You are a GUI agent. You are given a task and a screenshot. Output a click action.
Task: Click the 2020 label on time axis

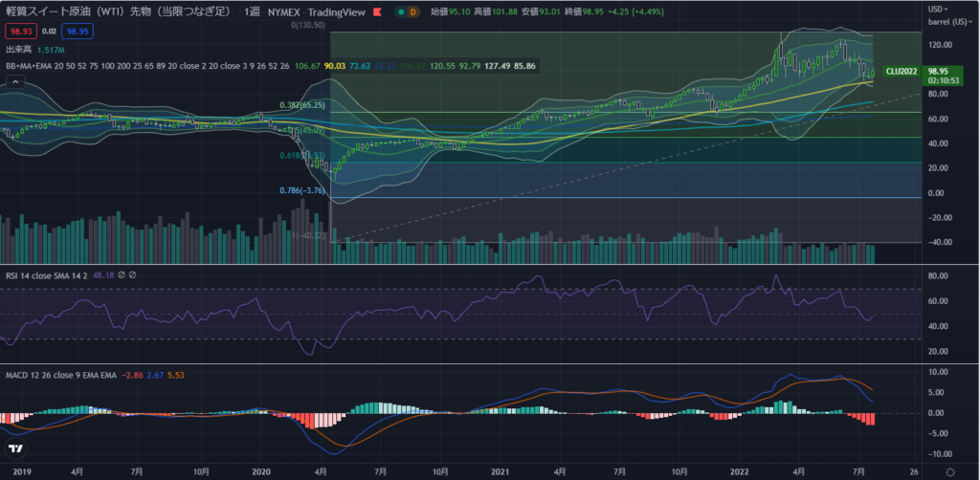(259, 470)
